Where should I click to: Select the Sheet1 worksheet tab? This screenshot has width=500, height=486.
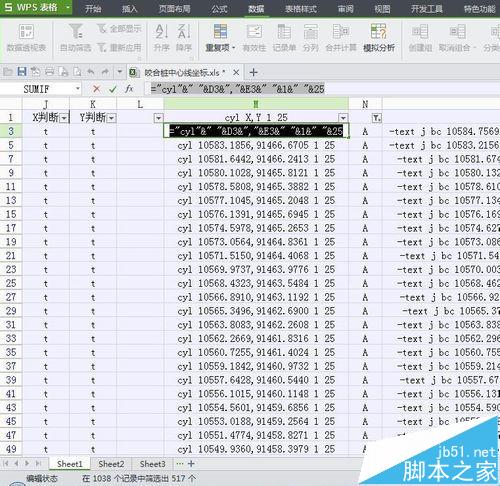pos(70,464)
